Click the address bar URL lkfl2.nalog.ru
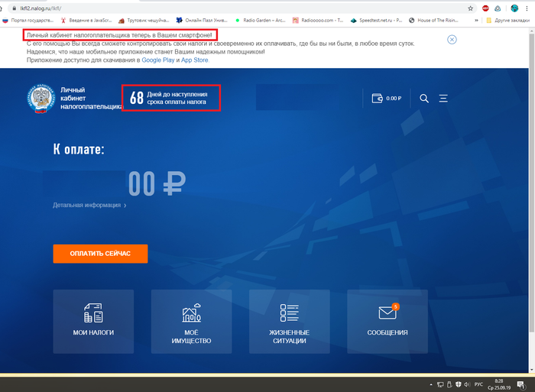This screenshot has width=535, height=392. [x=41, y=8]
